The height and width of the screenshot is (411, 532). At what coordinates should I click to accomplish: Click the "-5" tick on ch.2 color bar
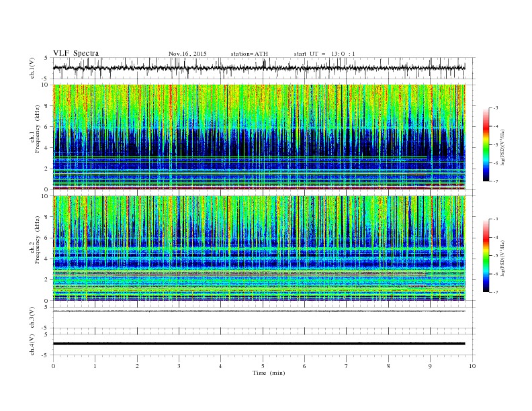[x=496, y=256]
